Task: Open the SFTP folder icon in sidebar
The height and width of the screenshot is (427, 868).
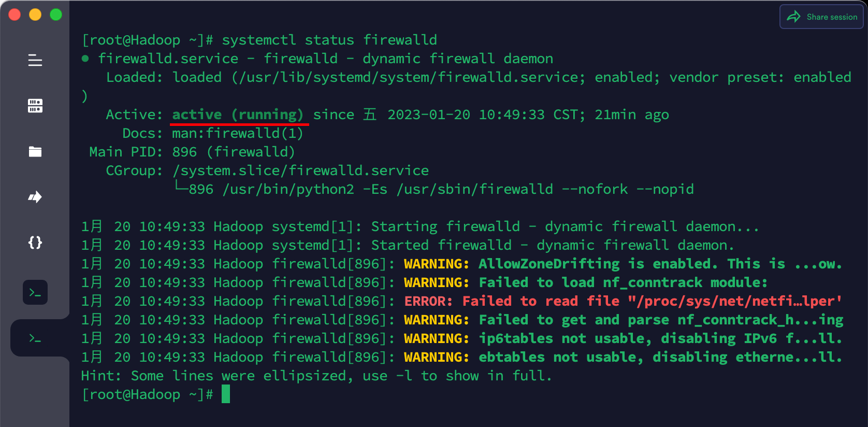Action: click(35, 151)
